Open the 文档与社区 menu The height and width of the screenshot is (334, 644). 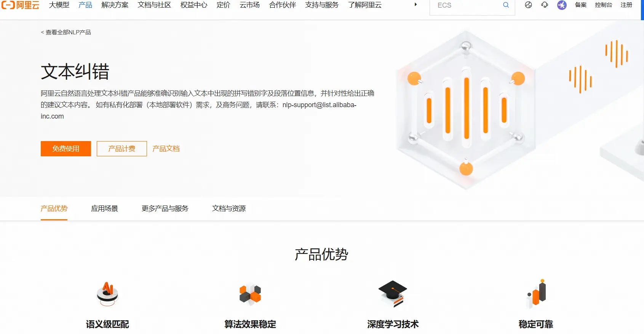click(154, 5)
